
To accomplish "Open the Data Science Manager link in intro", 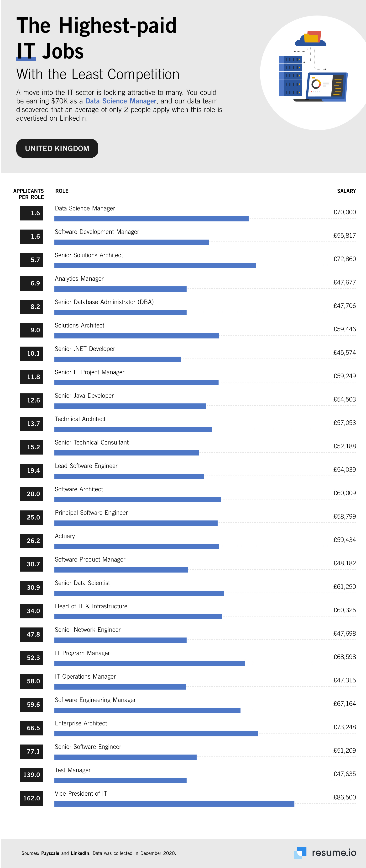I will 120,101.
